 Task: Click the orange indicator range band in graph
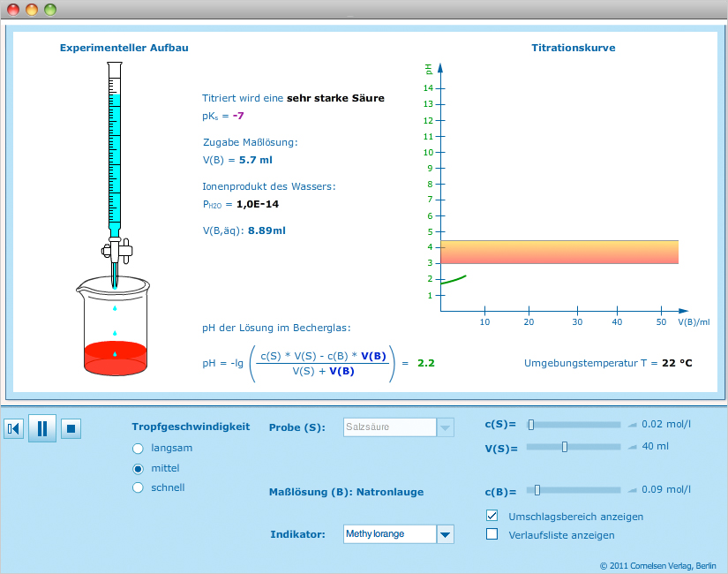[559, 252]
